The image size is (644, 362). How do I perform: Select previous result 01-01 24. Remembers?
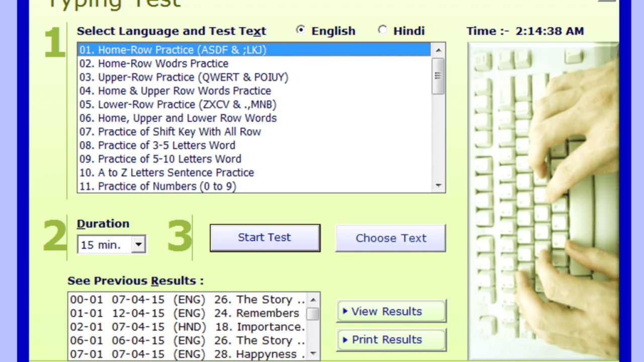pyautogui.click(x=185, y=313)
